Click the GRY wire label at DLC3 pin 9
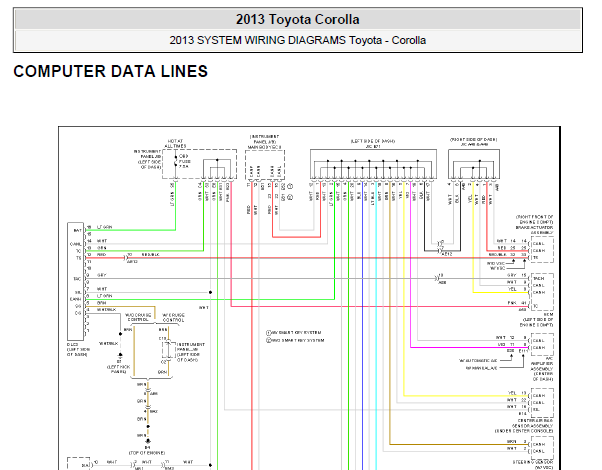The width and height of the screenshot is (602, 470). point(102,275)
